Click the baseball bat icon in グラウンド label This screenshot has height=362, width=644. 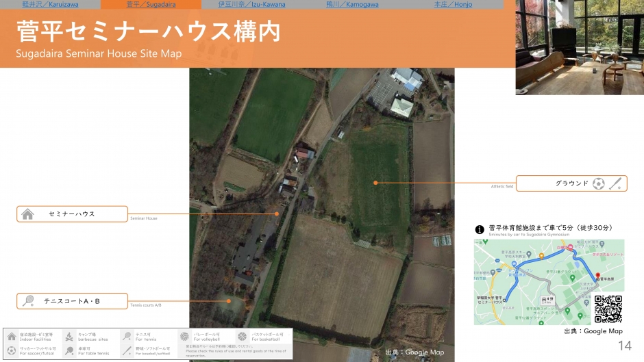pyautogui.click(x=615, y=183)
